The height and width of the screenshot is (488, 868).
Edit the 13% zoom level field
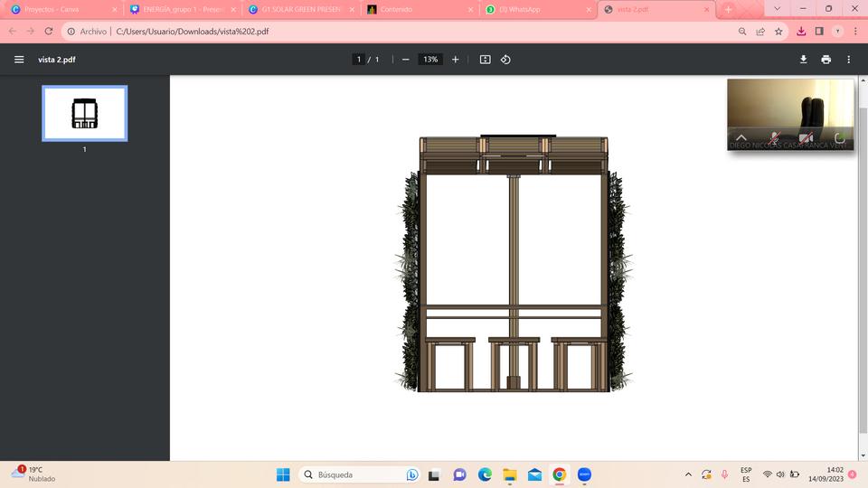[x=430, y=60]
